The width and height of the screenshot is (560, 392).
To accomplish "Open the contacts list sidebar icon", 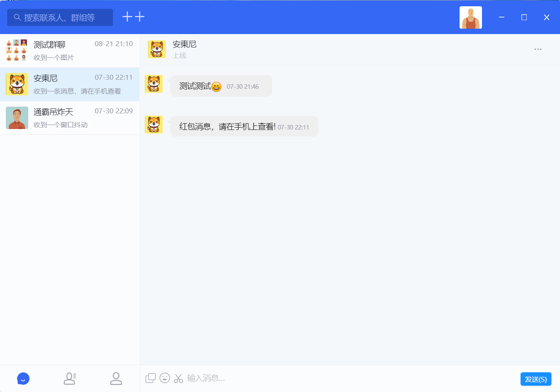I will 70,379.
